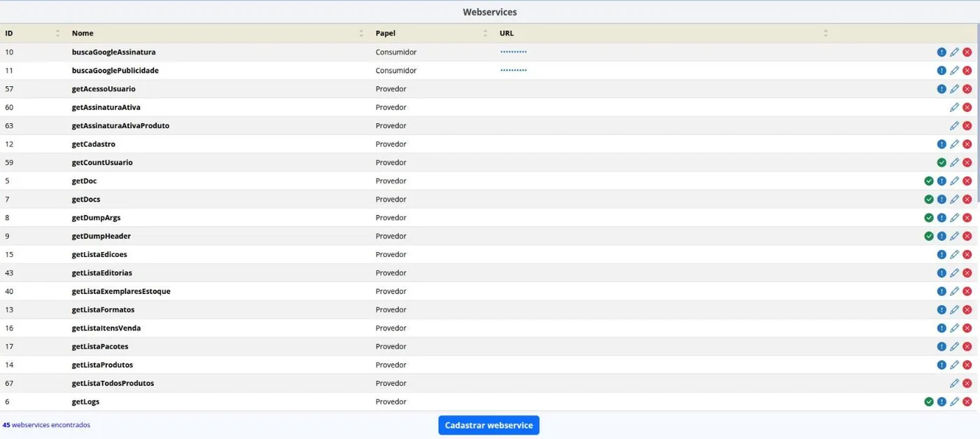Click the green check icon on getDoc row

(929, 181)
